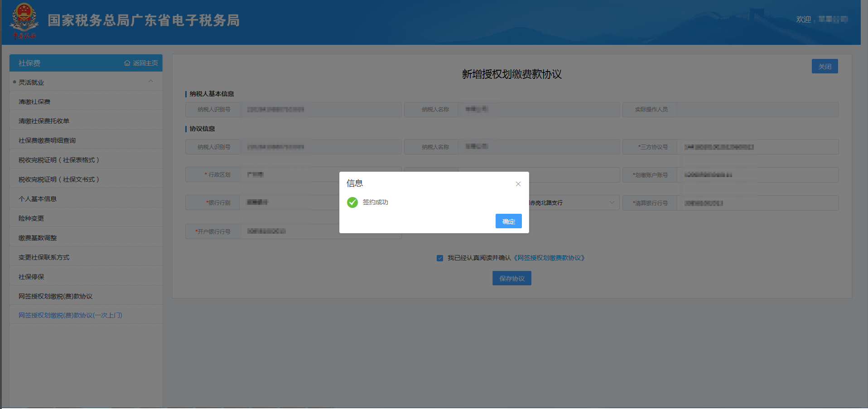868x409 pixels.
Task: Collapse the 灵活就业 sidebar section
Action: pos(151,82)
